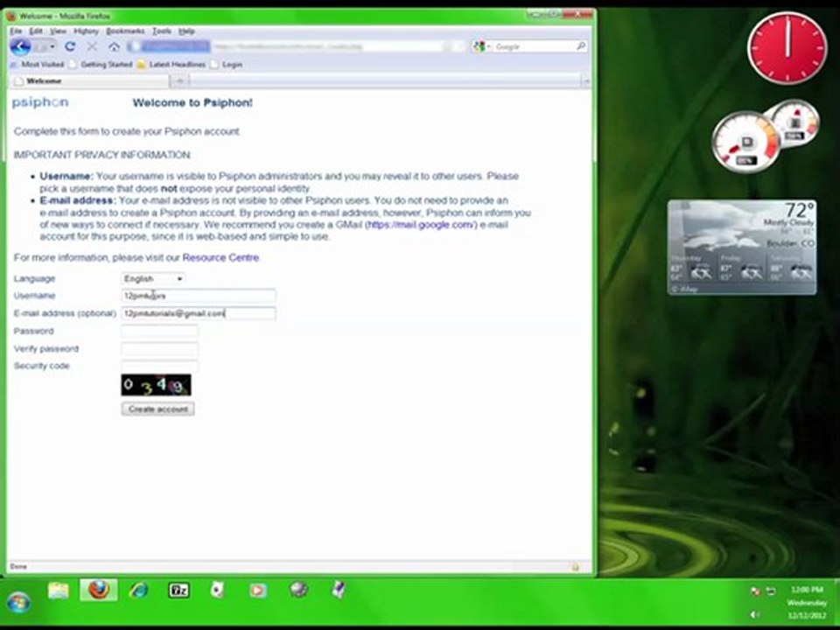Viewport: 840px width, 630px height.
Task: Open the History menu
Action: click(86, 31)
